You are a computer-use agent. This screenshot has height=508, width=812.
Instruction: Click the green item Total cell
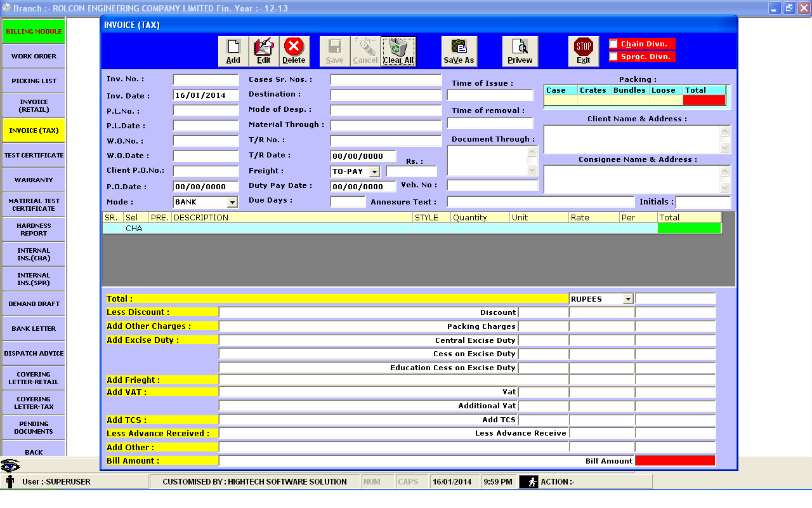coord(689,228)
